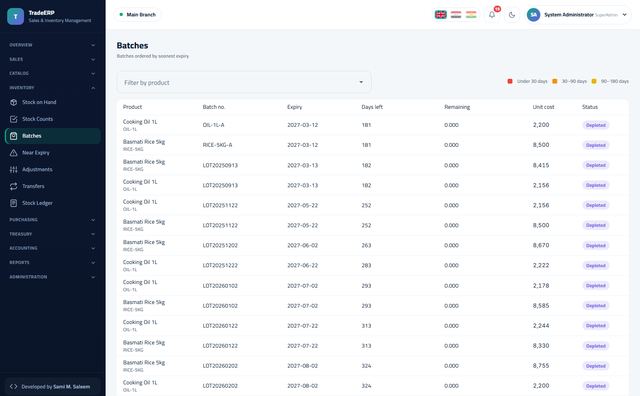Click Depleted badge for batch OIL-1L-A
This screenshot has width=640, height=396.
[596, 125]
